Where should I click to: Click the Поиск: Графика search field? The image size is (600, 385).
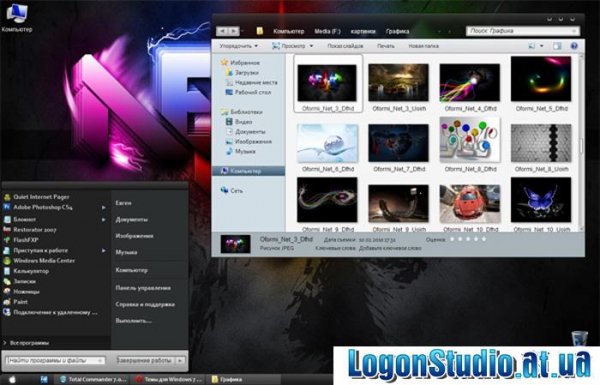coord(523,31)
